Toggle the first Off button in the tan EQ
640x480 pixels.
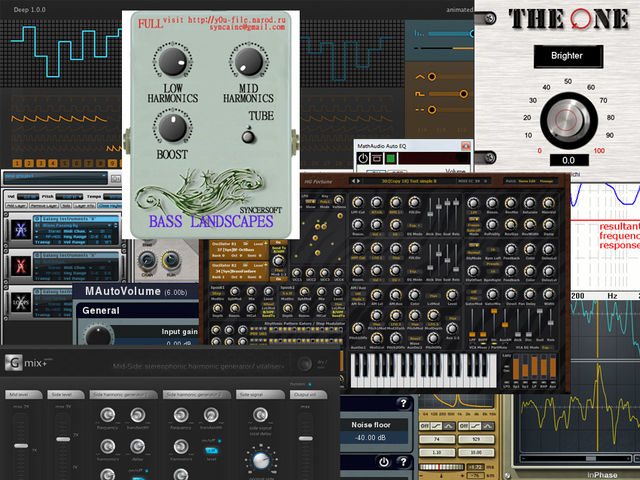pyautogui.click(x=424, y=426)
